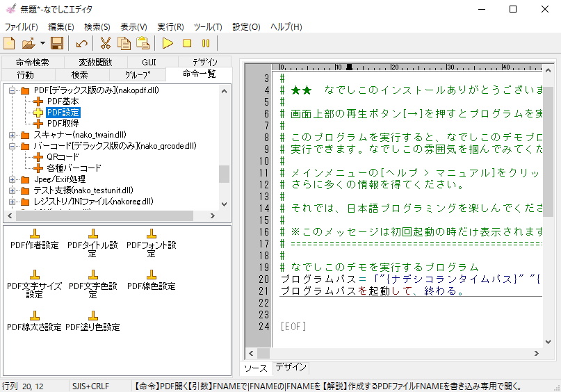Cut the selection using the scissors icon

tap(105, 43)
